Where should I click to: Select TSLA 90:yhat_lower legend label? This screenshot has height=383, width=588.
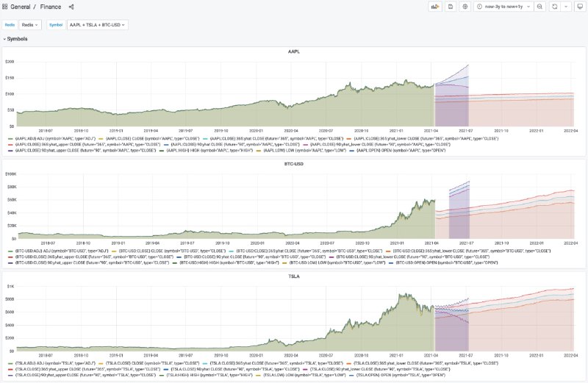380,369
